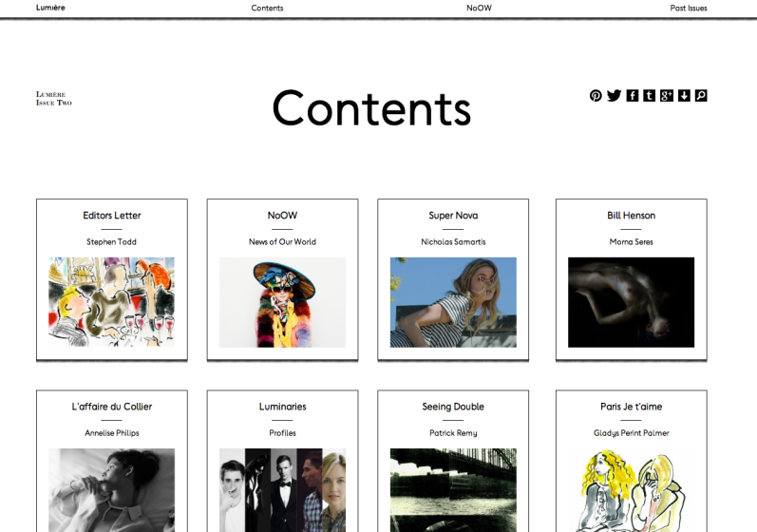Click the download arrow icon
757x532 pixels.
tap(684, 95)
